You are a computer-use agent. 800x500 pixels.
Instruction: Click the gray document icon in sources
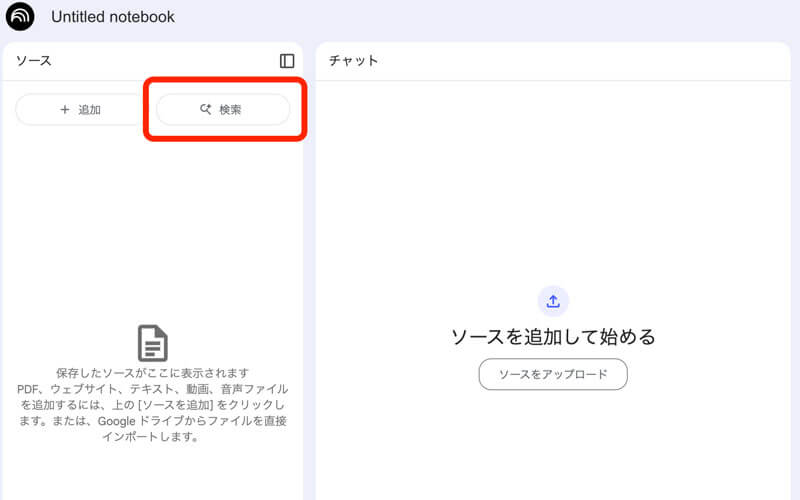click(x=153, y=343)
